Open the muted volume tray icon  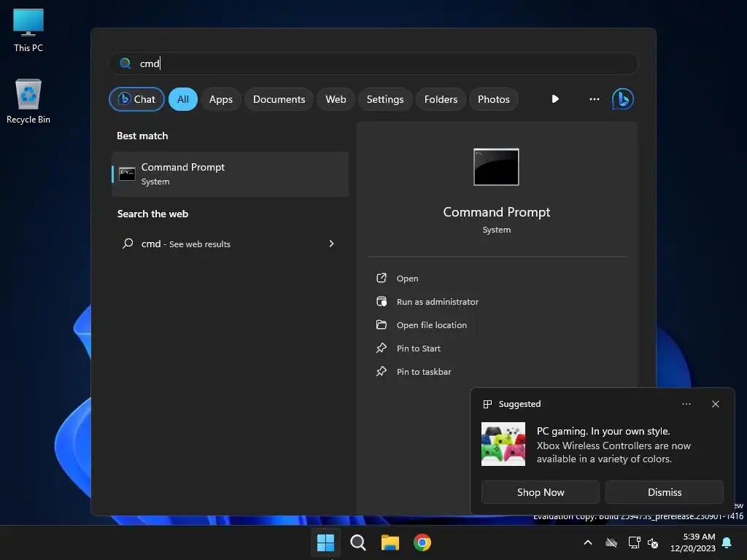(x=653, y=542)
